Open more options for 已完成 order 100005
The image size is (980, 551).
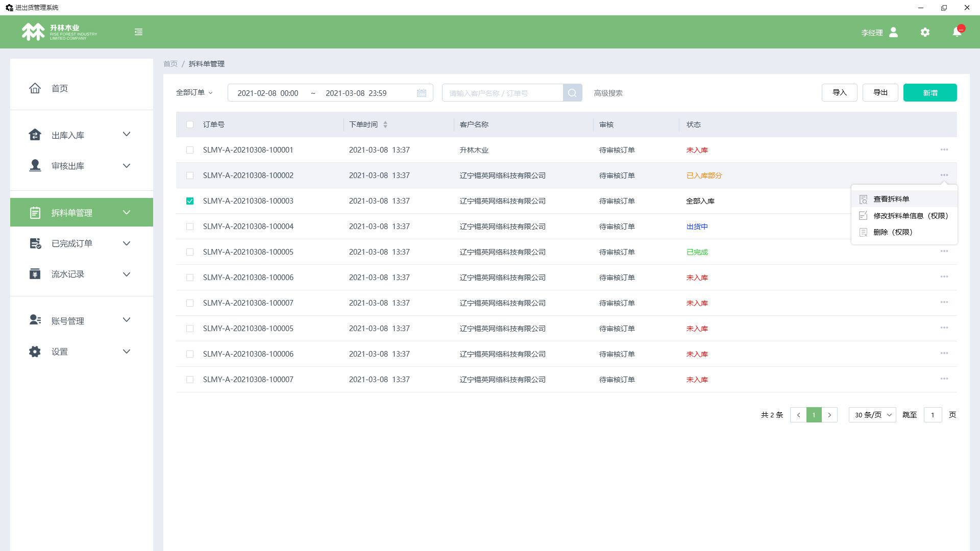[944, 251]
